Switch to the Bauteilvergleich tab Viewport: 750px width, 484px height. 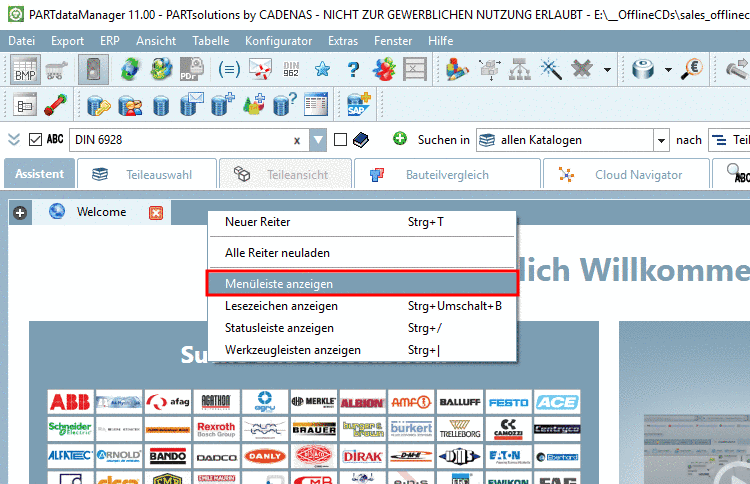click(x=447, y=175)
